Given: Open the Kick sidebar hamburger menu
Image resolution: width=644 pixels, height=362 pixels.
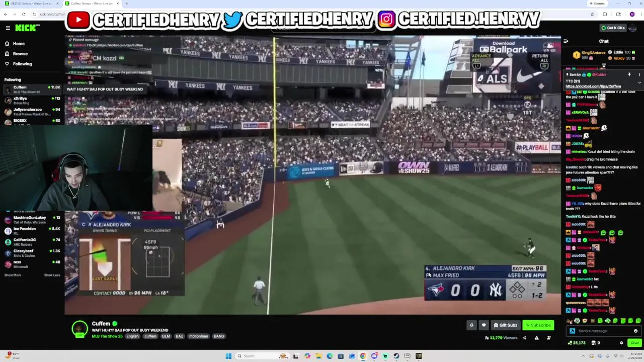Looking at the screenshot, I should 8,28.
